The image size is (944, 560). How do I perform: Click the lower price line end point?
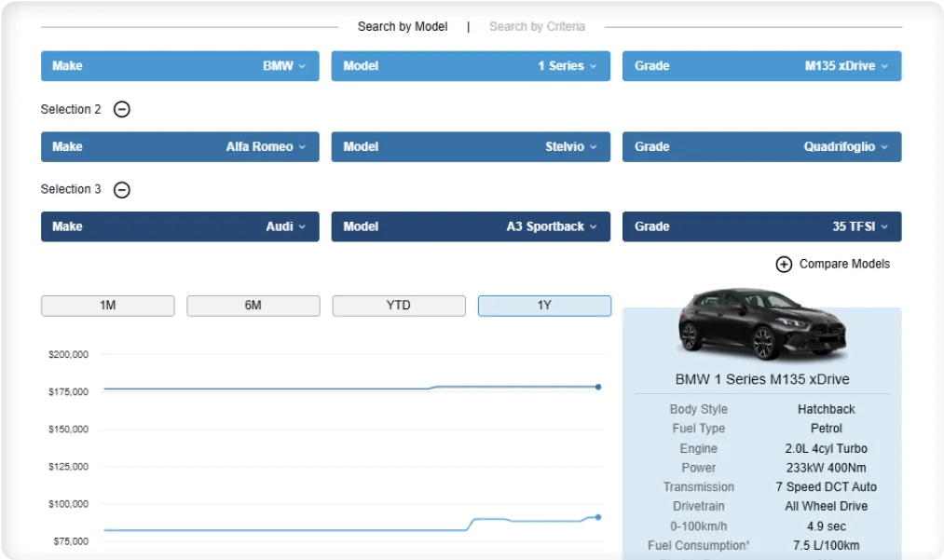tap(598, 517)
